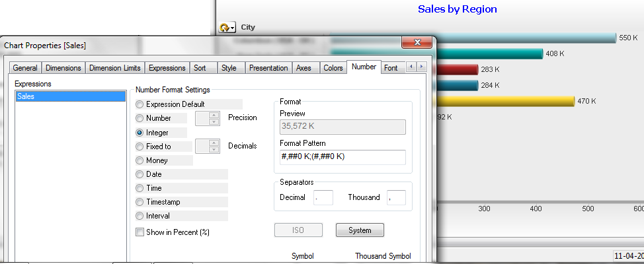Click the Thousand separator field
644x264 pixels.
396,197
